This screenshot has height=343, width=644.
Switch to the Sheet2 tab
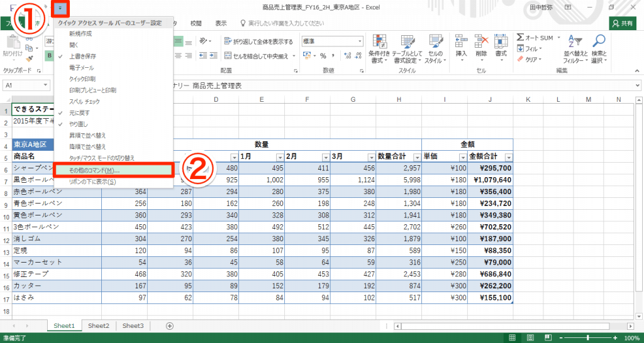point(98,326)
